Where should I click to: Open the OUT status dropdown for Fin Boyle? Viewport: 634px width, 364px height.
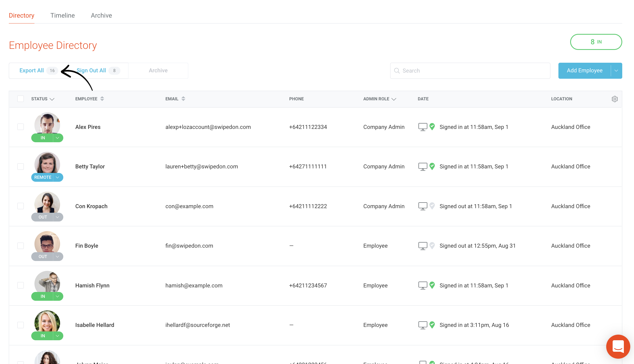58,257
